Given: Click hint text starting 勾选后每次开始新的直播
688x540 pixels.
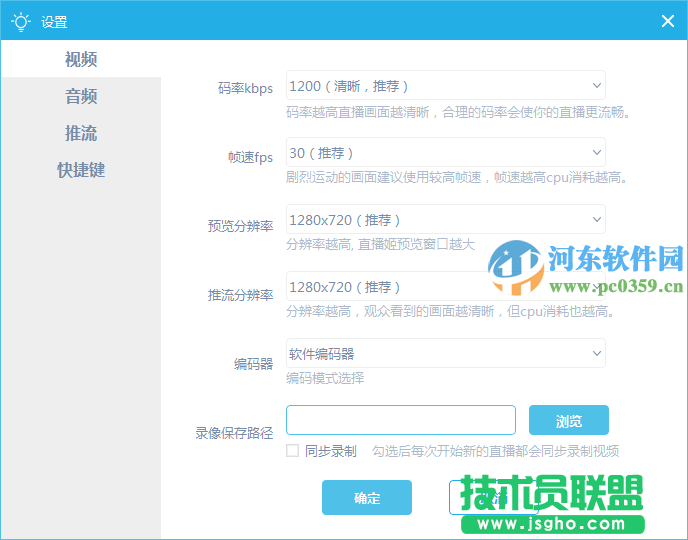Looking at the screenshot, I should click(x=496, y=451).
